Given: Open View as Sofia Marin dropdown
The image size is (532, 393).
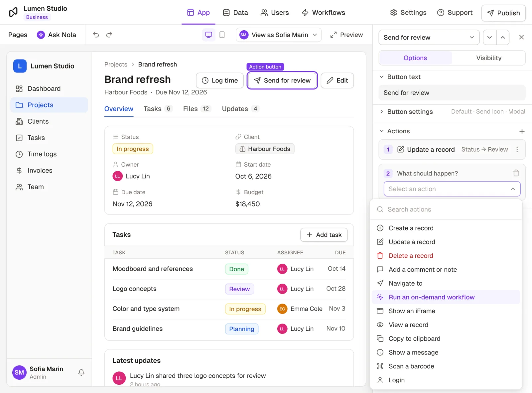Looking at the screenshot, I should pyautogui.click(x=279, y=35).
